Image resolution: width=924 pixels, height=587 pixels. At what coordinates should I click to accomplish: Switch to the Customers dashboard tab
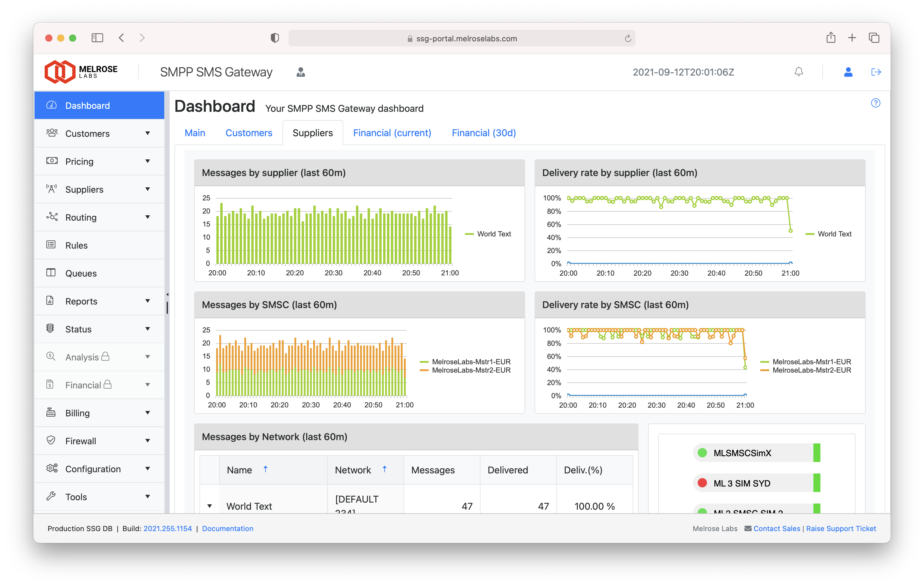249,133
